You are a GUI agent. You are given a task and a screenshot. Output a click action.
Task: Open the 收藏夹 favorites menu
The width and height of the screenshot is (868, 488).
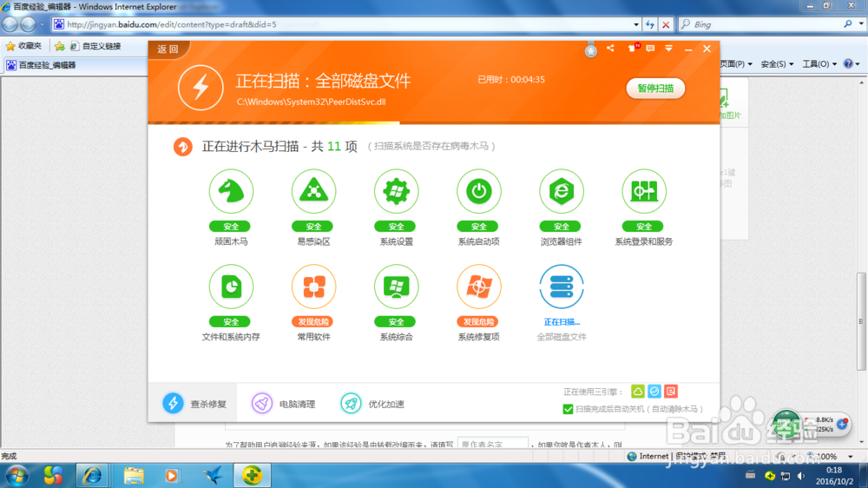[23, 46]
